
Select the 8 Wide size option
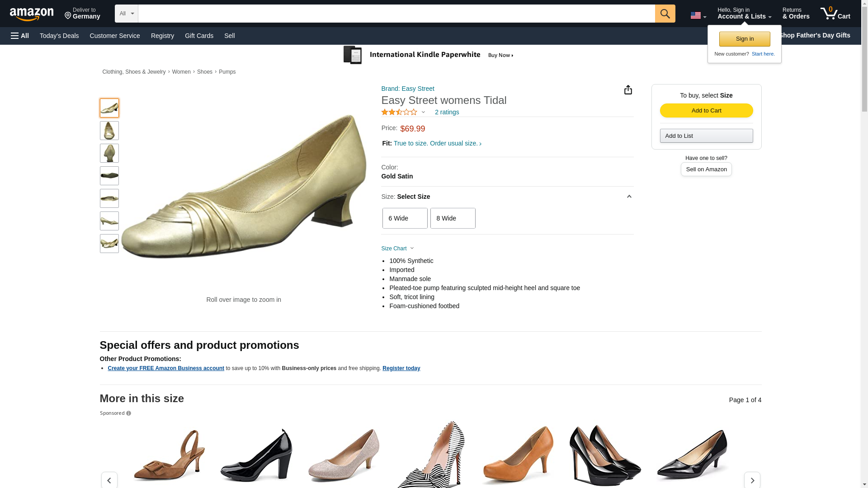click(x=453, y=218)
